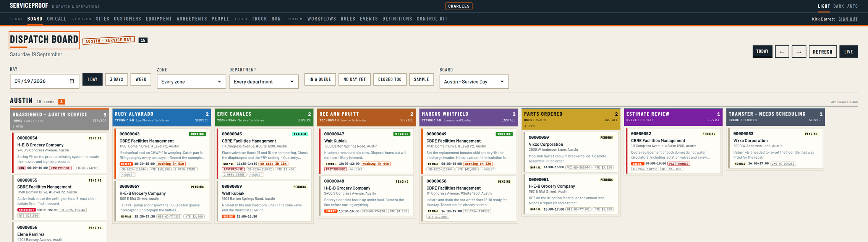Click the REFRESH button
Viewport: 868px width, 242px height.
click(823, 52)
